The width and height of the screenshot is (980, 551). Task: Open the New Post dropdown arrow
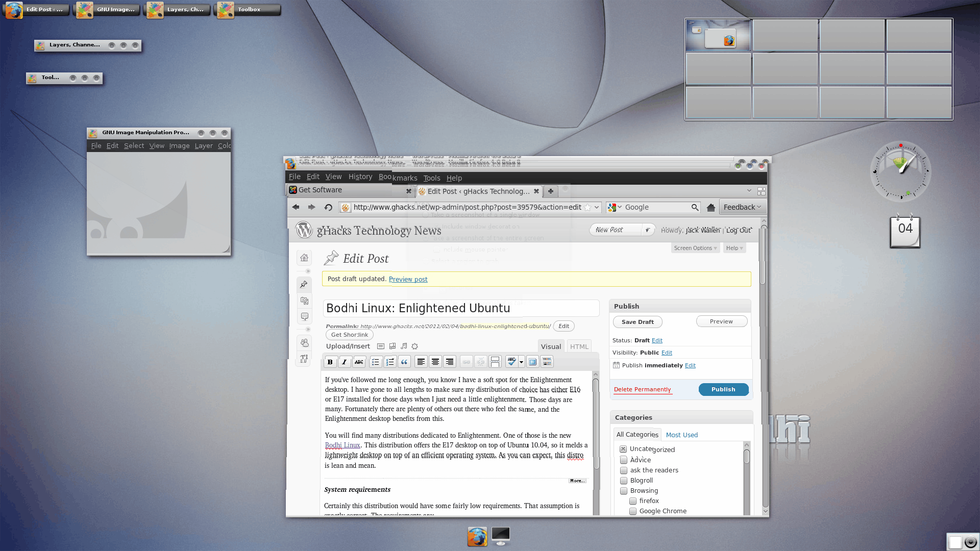click(x=647, y=230)
